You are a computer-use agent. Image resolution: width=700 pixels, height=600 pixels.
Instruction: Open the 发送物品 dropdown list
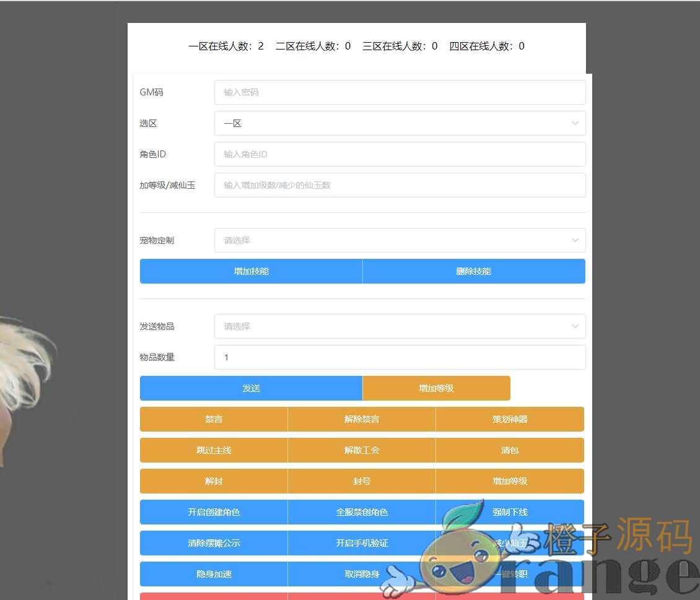pyautogui.click(x=400, y=326)
